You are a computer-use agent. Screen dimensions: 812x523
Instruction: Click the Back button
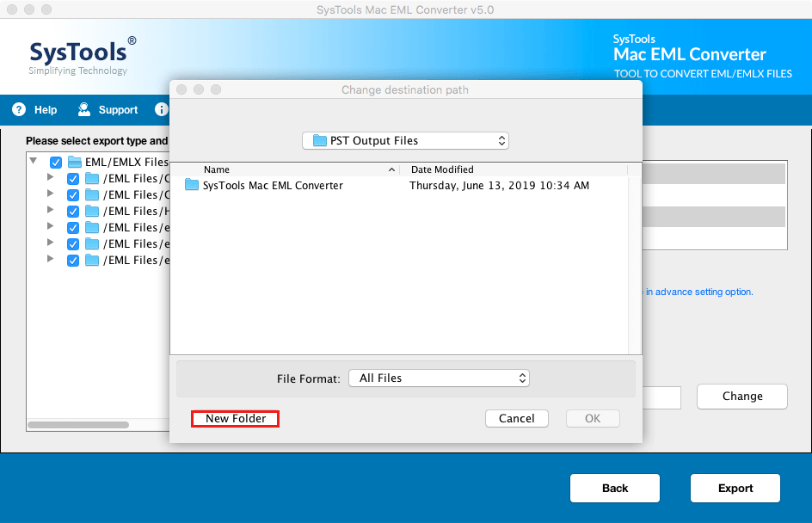pyautogui.click(x=615, y=488)
